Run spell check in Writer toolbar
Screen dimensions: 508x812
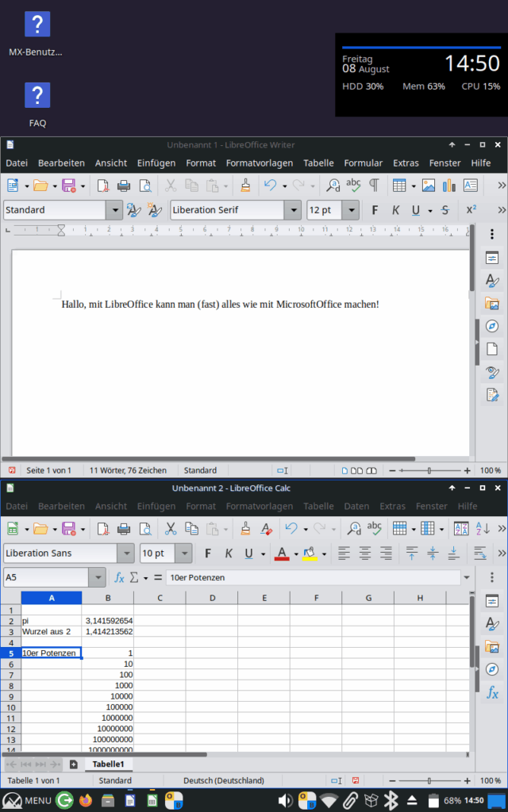tap(353, 186)
